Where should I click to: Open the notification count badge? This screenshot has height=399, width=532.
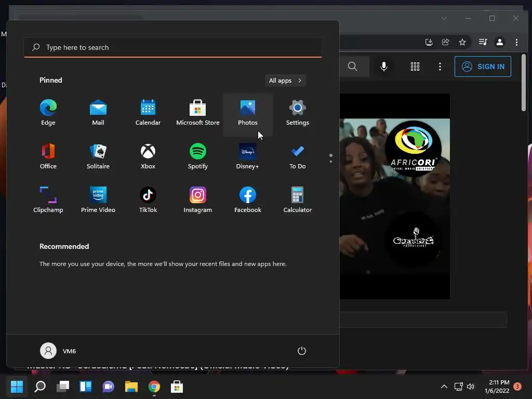[x=517, y=387]
